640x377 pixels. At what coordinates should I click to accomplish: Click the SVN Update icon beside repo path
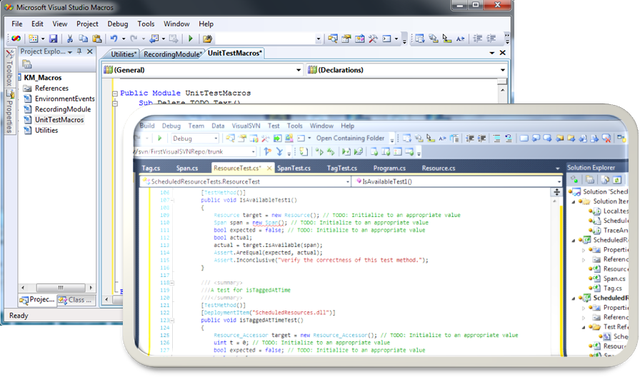(280, 152)
